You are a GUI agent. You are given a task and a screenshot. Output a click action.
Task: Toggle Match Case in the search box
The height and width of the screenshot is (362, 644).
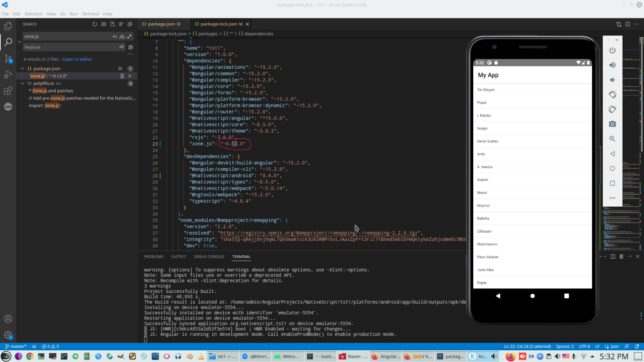(x=114, y=36)
